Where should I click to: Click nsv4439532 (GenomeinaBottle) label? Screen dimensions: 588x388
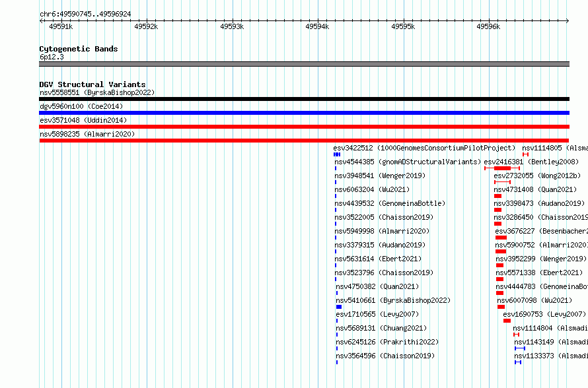point(390,203)
